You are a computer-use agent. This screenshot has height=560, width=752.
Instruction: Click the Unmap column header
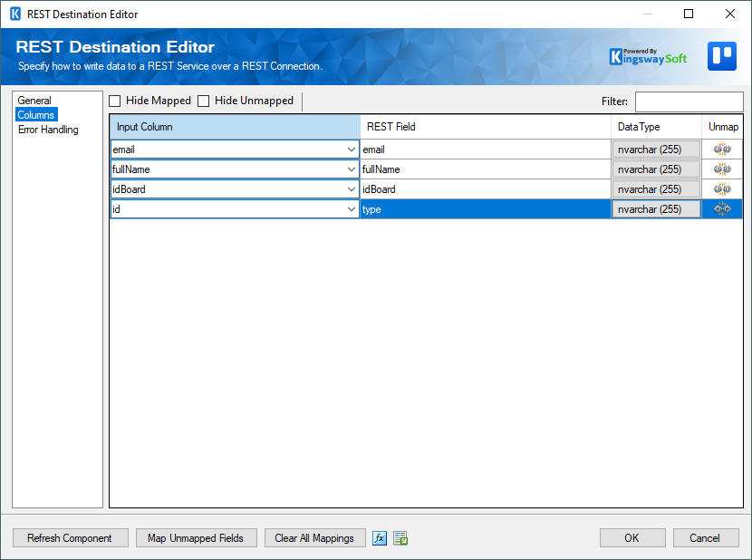point(722,127)
